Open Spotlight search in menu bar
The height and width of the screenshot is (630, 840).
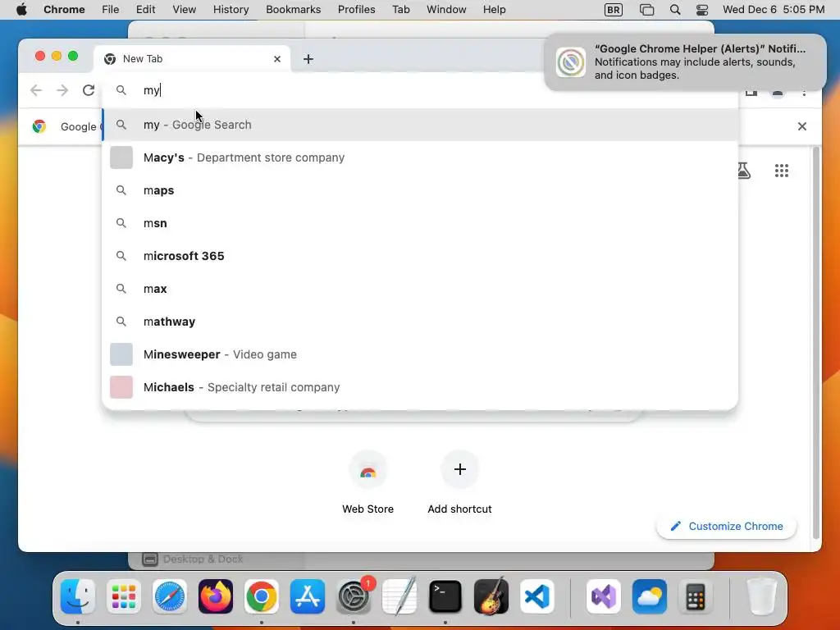pos(675,10)
